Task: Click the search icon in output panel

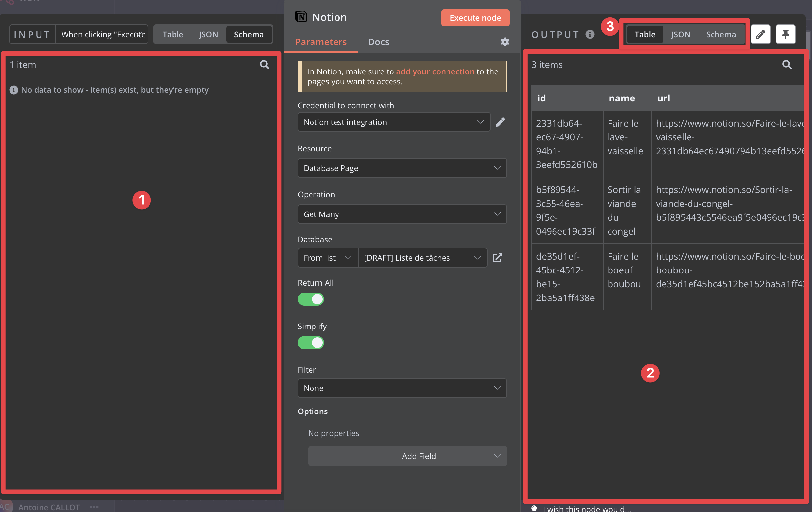Action: pos(786,65)
